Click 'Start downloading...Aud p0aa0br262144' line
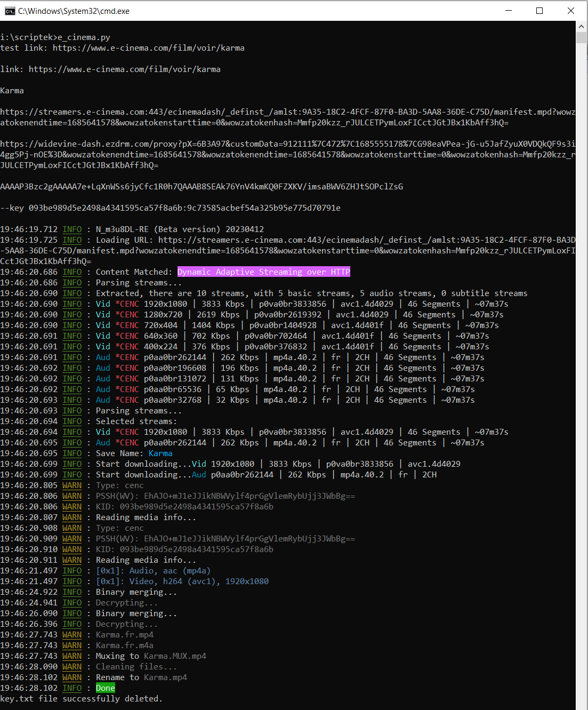Screen dimensions: 588x710 point(219,475)
